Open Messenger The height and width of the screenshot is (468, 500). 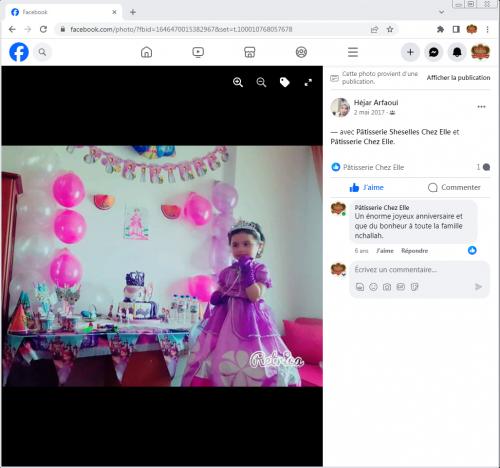433,52
